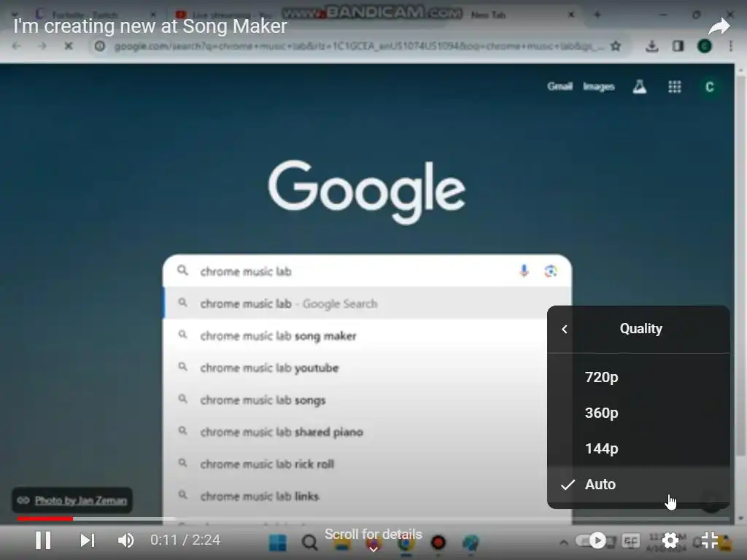
Task: Click the share arrow icon
Action: [719, 26]
